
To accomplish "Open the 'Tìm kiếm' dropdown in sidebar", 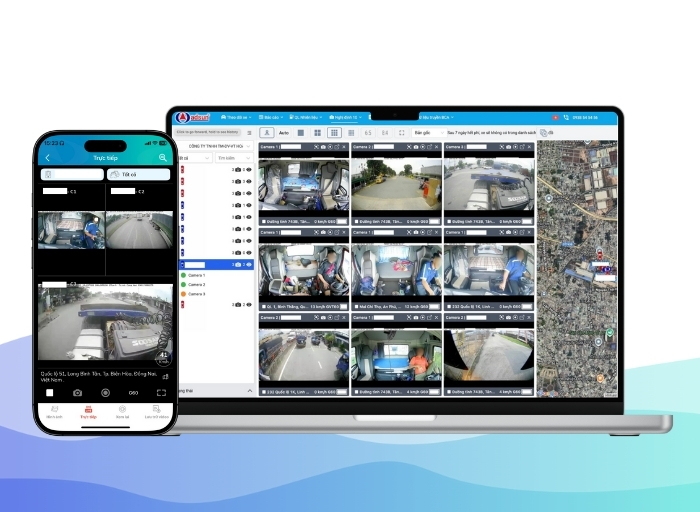I will pos(234,157).
